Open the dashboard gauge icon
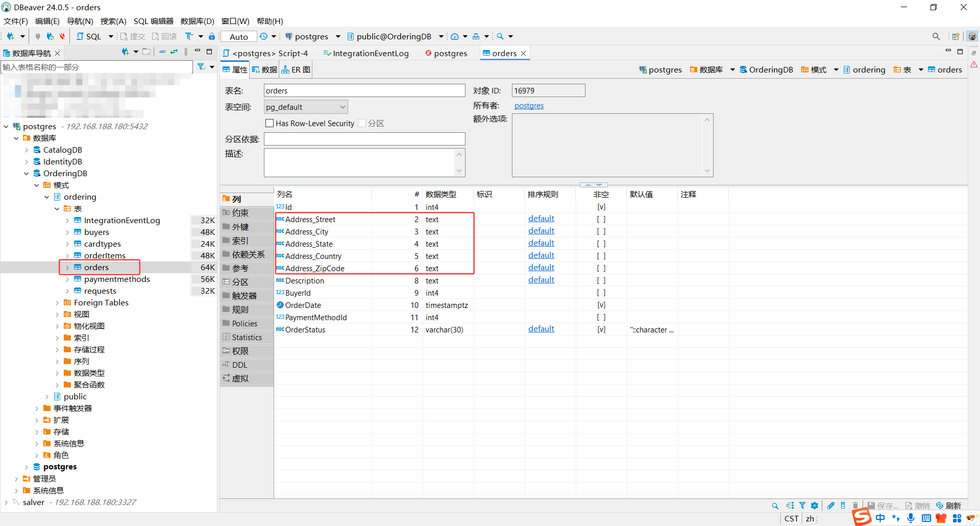980x526 pixels. click(x=455, y=36)
